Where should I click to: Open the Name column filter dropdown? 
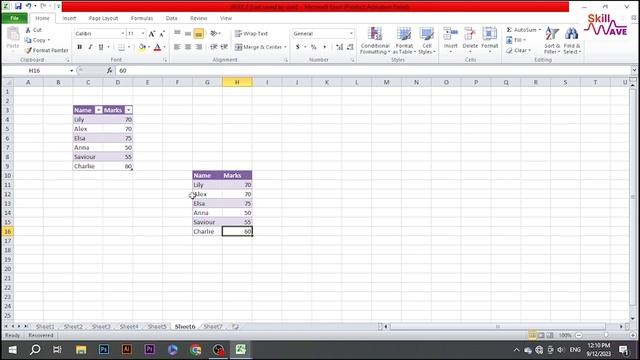pyautogui.click(x=98, y=110)
